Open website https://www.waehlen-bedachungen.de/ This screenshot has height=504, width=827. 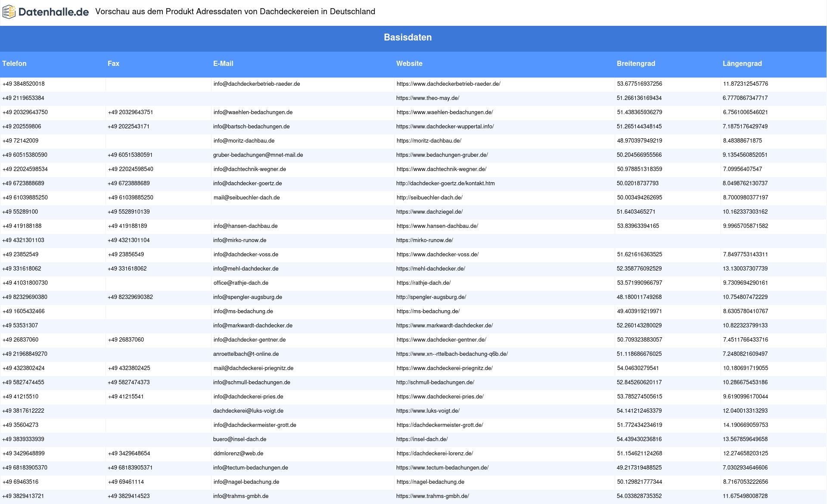pos(445,112)
